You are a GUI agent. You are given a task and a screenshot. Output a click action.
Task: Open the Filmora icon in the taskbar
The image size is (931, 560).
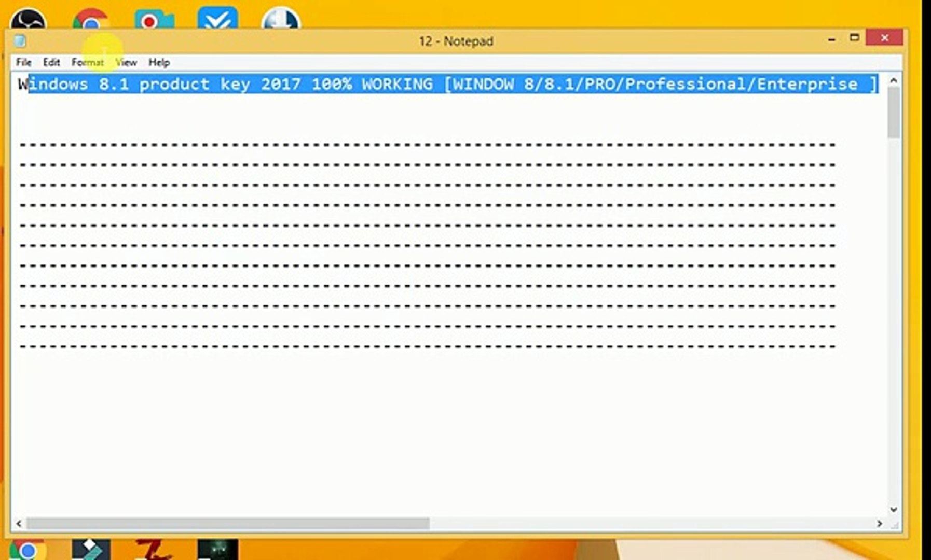pos(91,550)
